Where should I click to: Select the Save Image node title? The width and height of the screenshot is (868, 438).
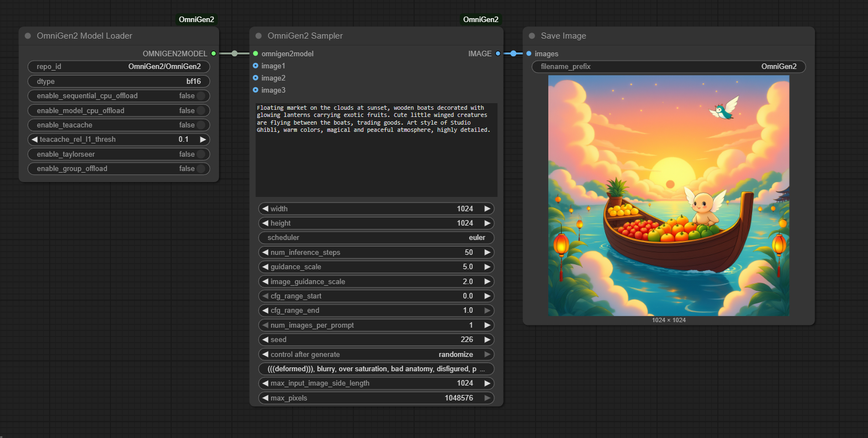(563, 36)
